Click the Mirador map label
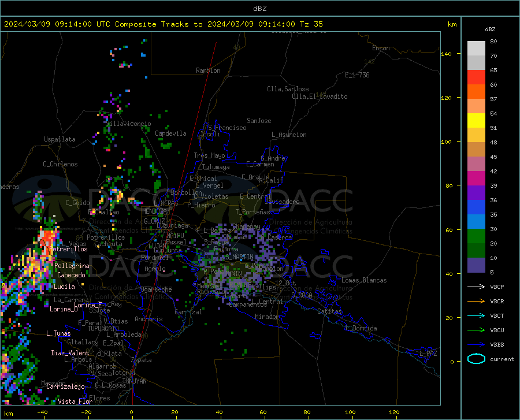520x420 pixels. [x=266, y=317]
